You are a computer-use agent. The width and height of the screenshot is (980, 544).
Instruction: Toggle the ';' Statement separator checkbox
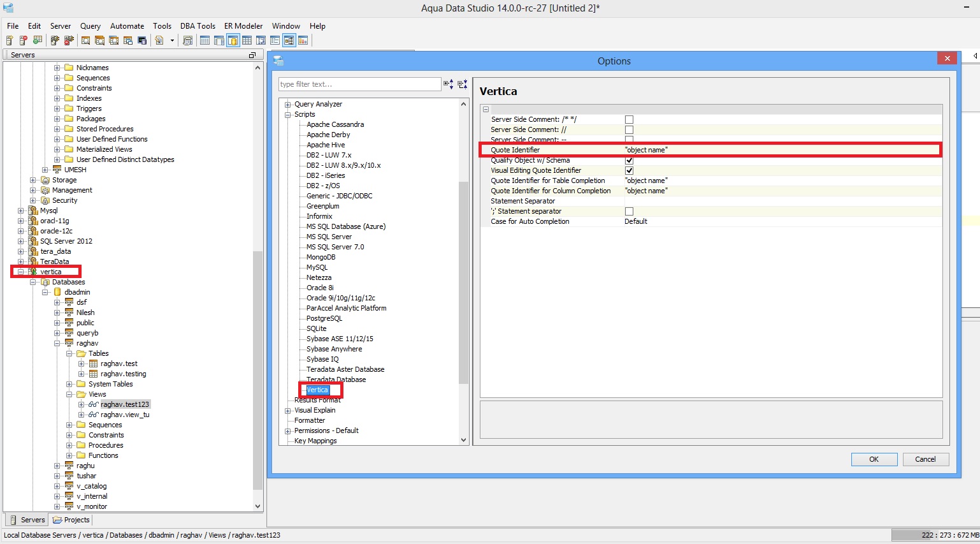click(x=629, y=211)
